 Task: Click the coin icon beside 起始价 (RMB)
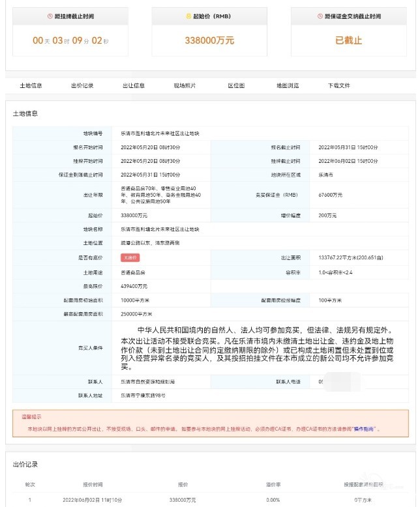pos(188,16)
